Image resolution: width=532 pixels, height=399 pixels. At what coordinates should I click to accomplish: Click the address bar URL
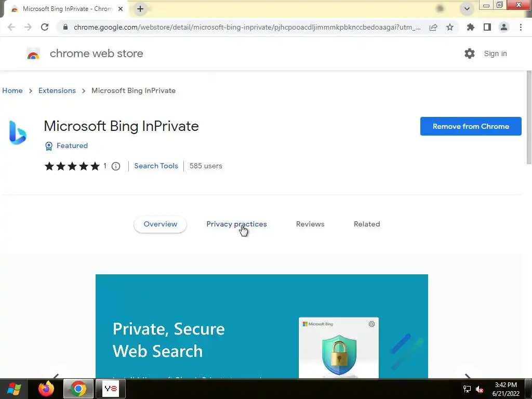tap(247, 27)
